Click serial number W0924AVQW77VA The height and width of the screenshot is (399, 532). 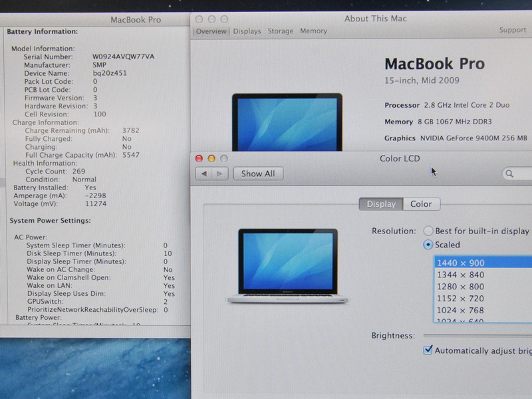coord(124,57)
